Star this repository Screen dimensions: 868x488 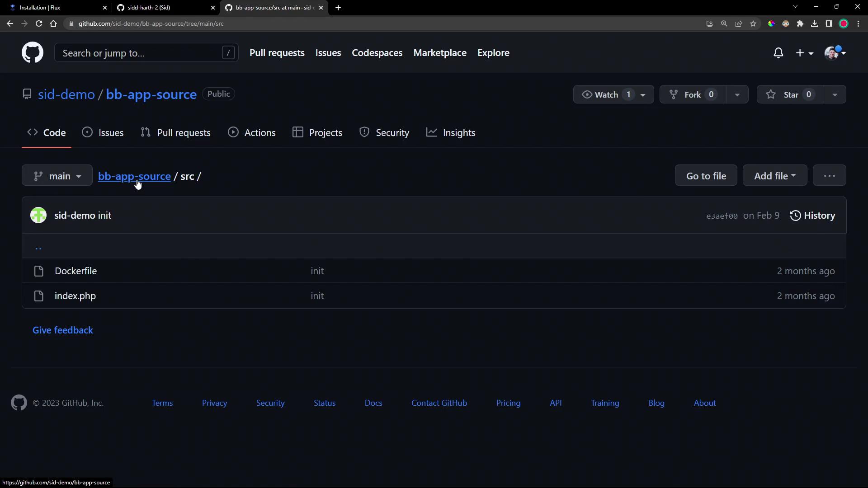click(790, 94)
